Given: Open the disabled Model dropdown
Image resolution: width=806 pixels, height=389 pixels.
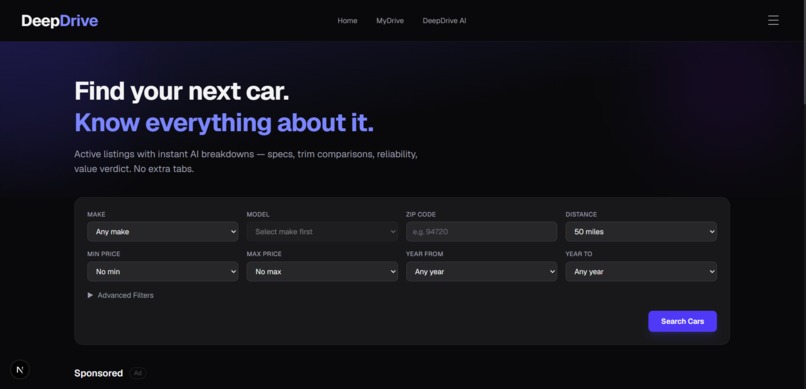Looking at the screenshot, I should [322, 232].
